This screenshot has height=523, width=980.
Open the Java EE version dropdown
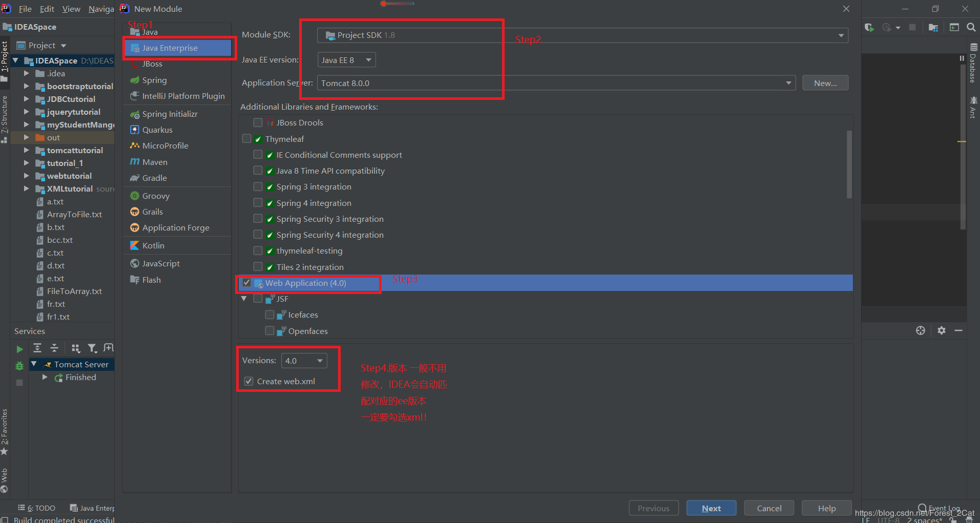click(346, 60)
